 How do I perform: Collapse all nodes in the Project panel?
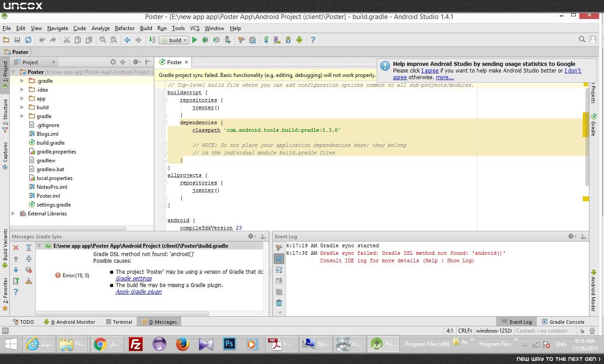click(x=123, y=62)
